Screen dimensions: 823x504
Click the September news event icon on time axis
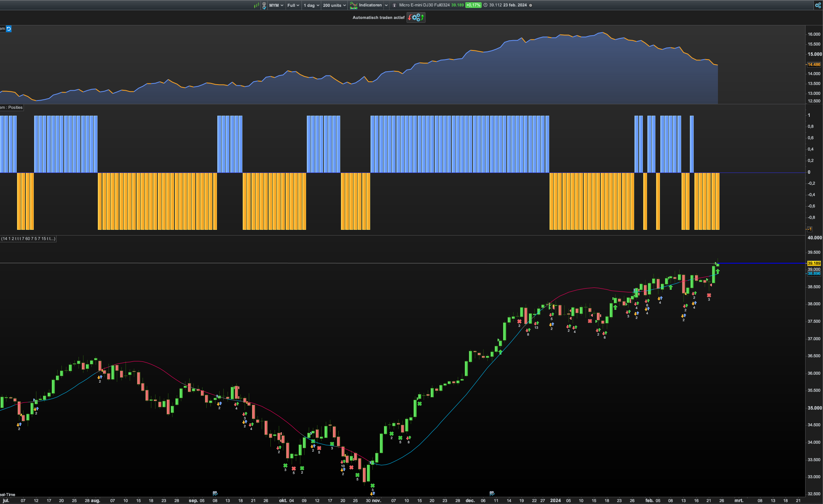(x=215, y=493)
